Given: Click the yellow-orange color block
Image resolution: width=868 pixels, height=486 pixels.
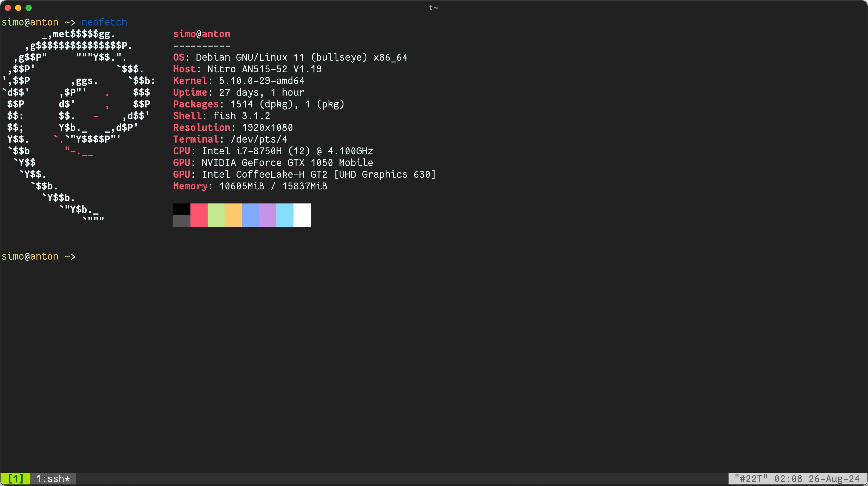Looking at the screenshot, I should pyautogui.click(x=233, y=215).
